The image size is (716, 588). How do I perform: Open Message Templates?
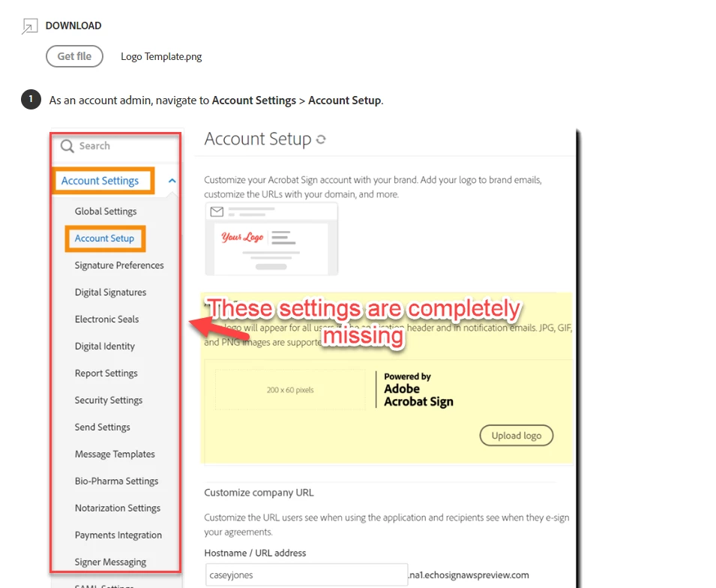pyautogui.click(x=115, y=454)
